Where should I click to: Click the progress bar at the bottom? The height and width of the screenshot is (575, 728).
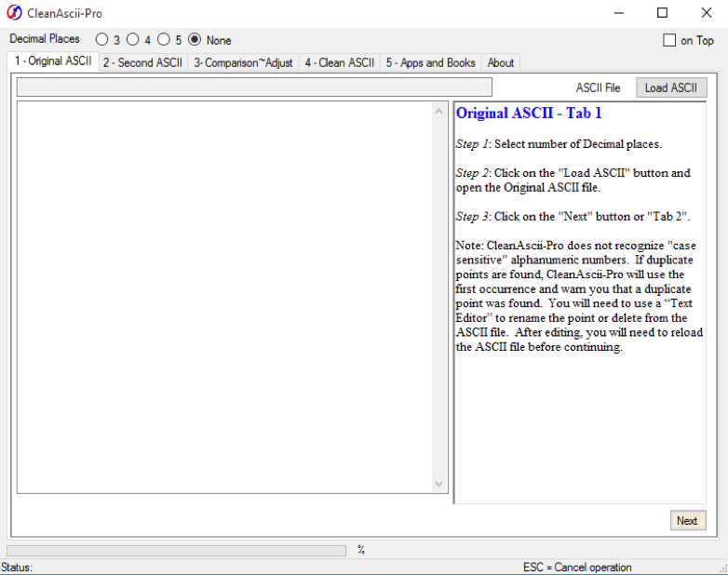click(177, 550)
